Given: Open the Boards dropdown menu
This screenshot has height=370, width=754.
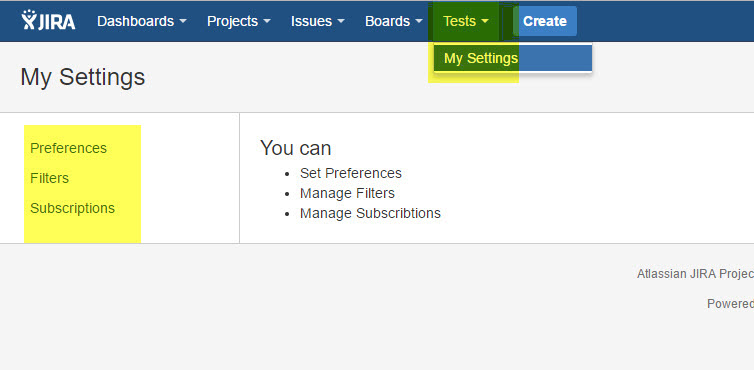Looking at the screenshot, I should 393,21.
